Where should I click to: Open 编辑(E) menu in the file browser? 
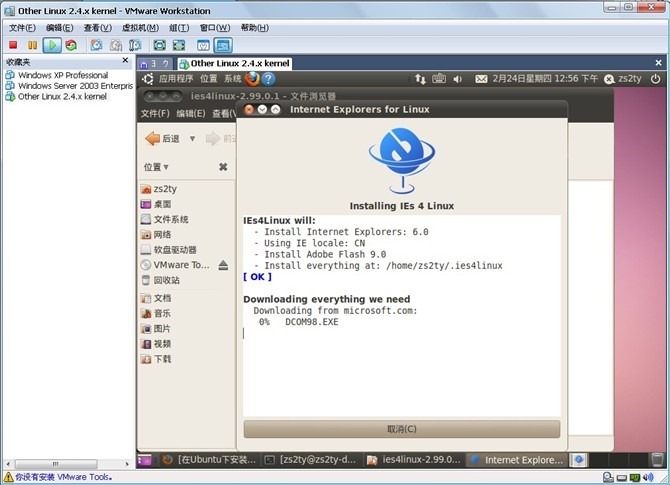click(x=191, y=114)
